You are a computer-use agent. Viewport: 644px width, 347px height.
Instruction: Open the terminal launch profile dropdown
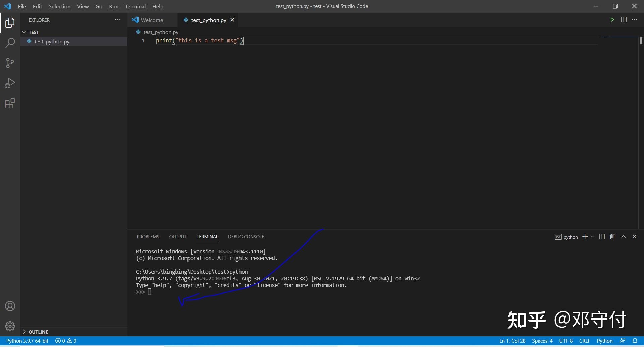pos(593,237)
